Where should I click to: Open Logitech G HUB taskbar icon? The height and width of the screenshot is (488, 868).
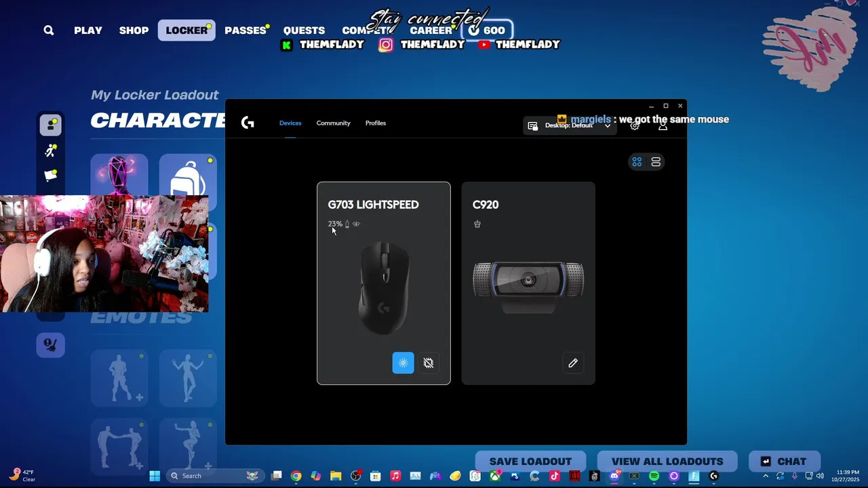pyautogui.click(x=713, y=476)
